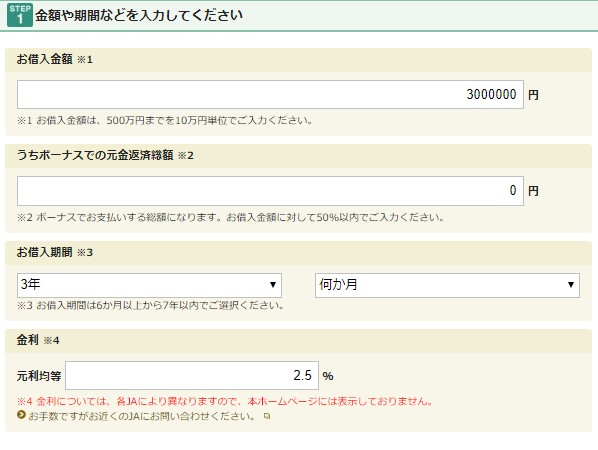
Task: Click the red ※4 interest rate notice
Action: [x=225, y=402]
